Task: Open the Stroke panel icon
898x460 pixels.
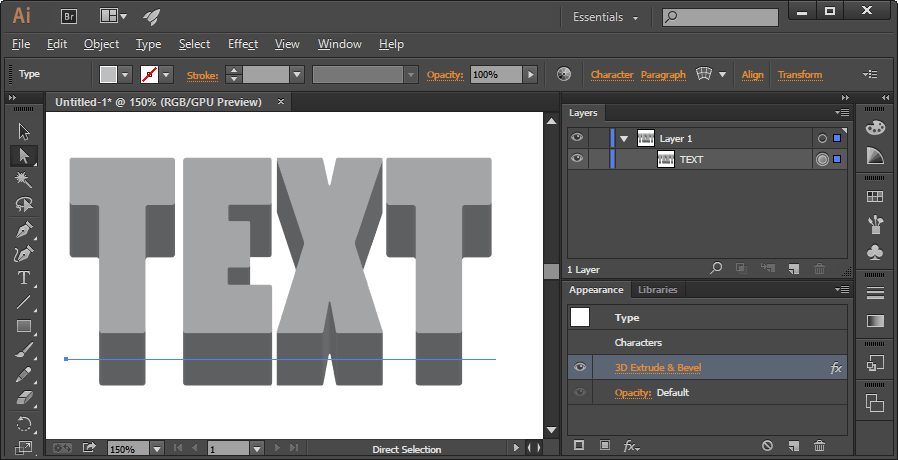Action: pos(875,293)
